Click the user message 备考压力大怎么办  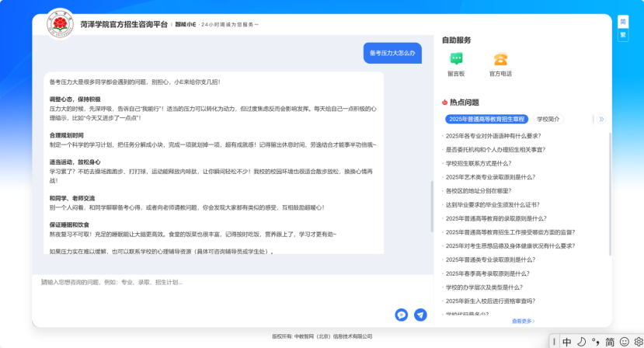coord(392,53)
